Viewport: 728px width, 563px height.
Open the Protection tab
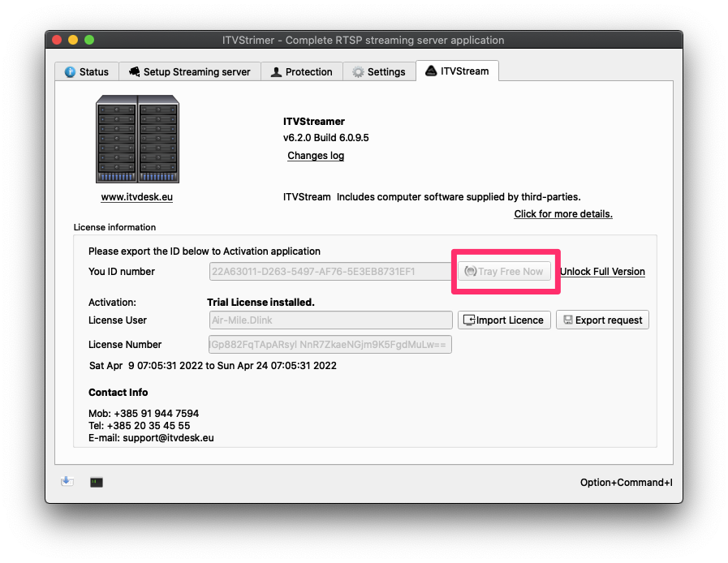click(302, 71)
